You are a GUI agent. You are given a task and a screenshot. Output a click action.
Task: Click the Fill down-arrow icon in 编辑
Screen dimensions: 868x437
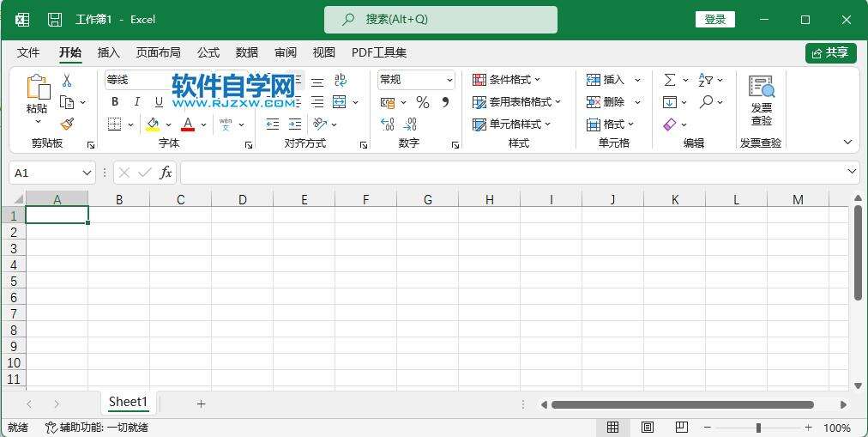[x=669, y=102]
